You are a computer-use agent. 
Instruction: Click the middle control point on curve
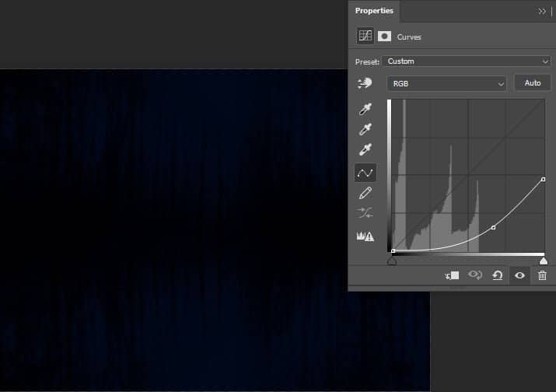click(494, 227)
